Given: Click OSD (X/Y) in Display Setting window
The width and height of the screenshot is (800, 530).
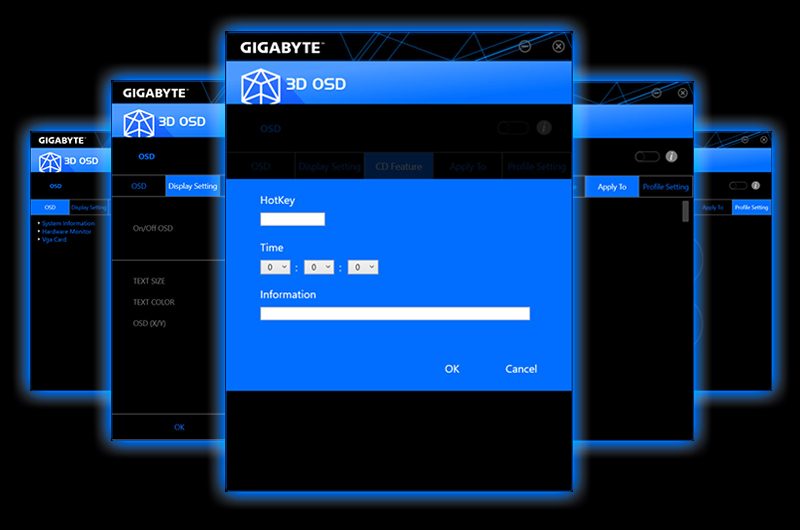Looking at the screenshot, I should (149, 323).
